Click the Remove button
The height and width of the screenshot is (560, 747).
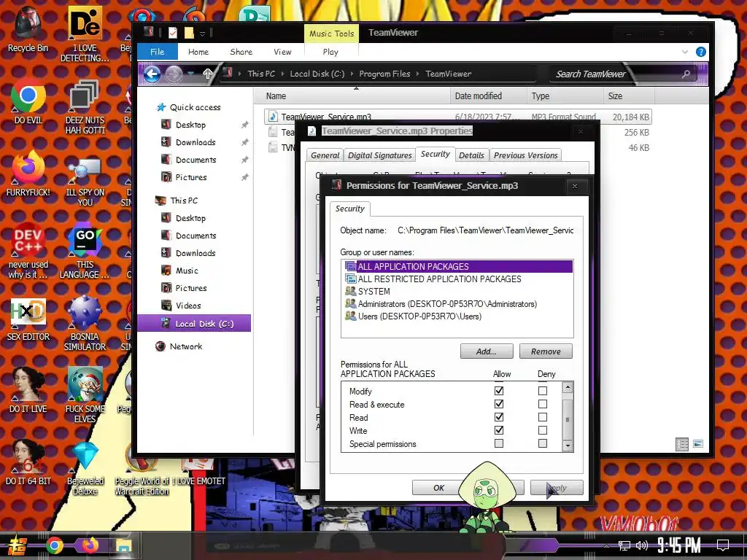[x=546, y=351]
